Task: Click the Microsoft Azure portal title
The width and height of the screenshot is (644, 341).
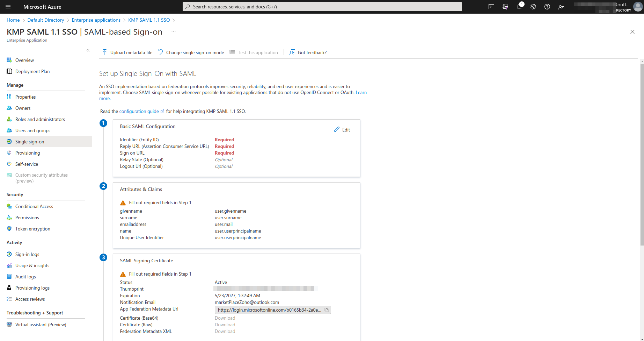Action: point(42,7)
